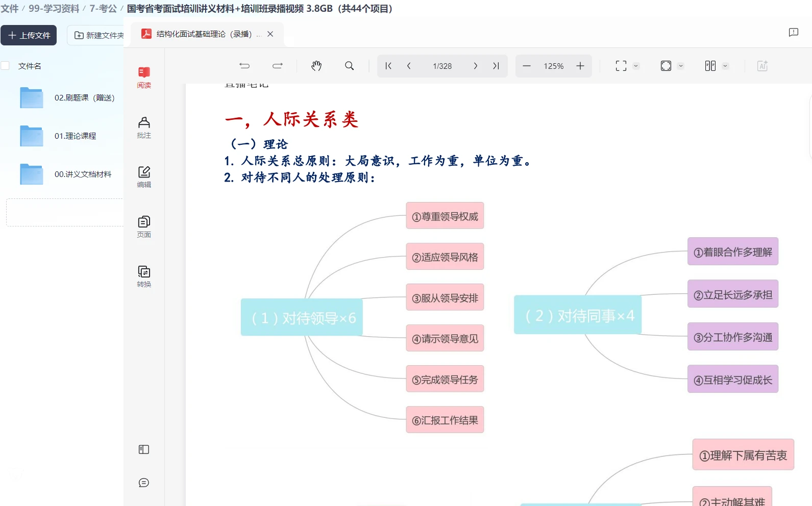Click the fullscreen frame icon
The height and width of the screenshot is (506, 812).
[621, 66]
